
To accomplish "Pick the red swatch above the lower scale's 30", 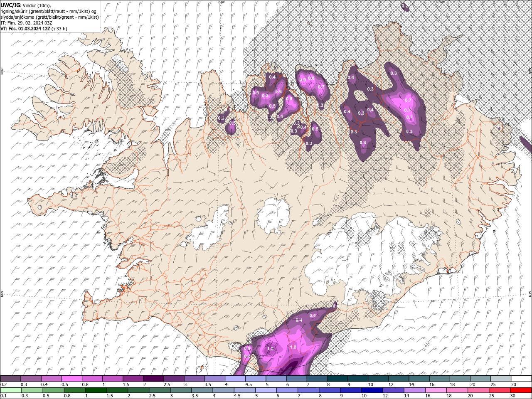I will (520, 390).
